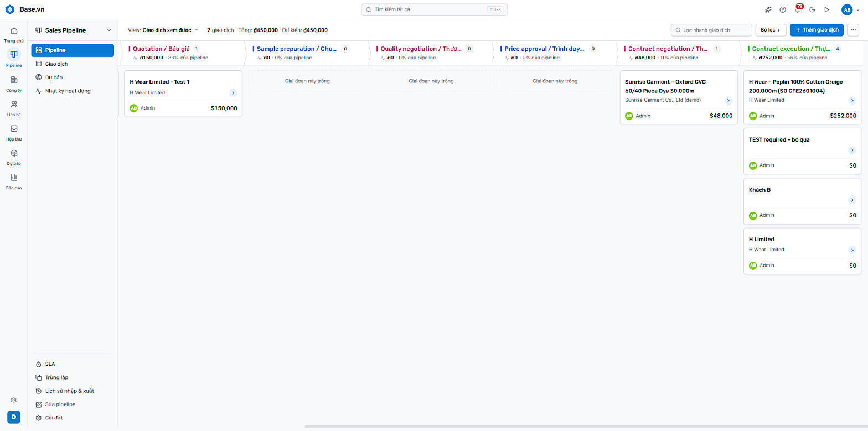Expand the AB user account menu
This screenshot has height=431, width=868.
(x=850, y=9)
